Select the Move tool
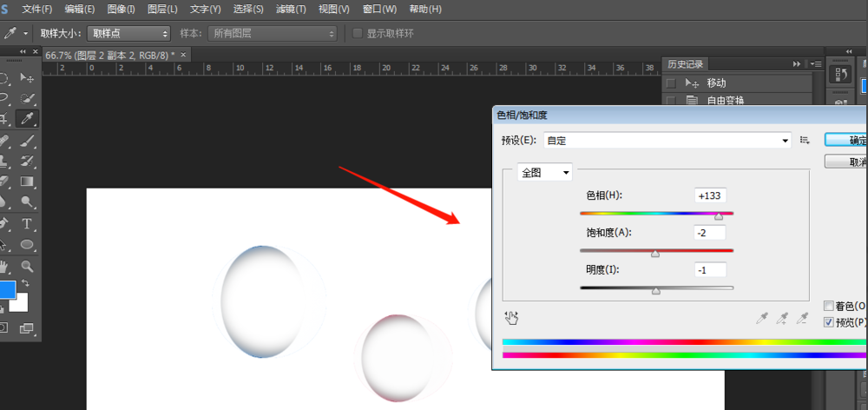Screen dimensions: 868x410 27,78
